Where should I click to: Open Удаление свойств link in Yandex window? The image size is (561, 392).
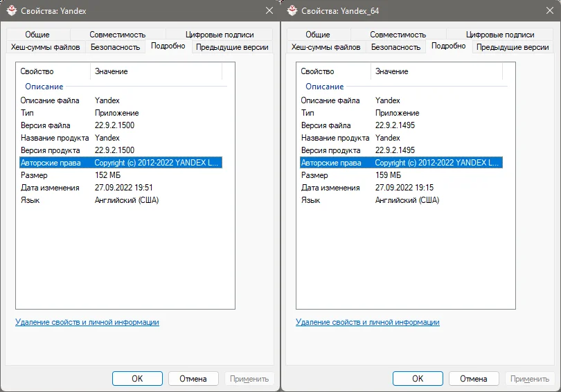(x=87, y=322)
